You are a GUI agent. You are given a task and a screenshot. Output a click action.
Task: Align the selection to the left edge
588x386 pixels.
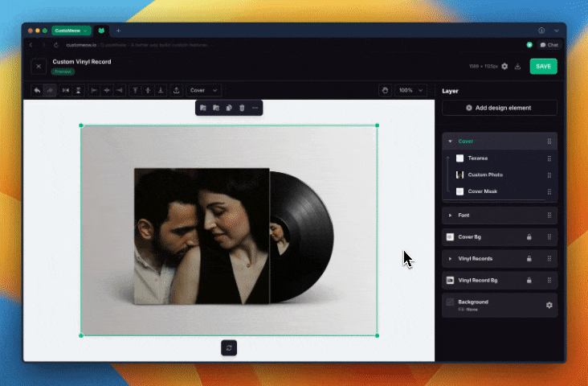pos(94,90)
